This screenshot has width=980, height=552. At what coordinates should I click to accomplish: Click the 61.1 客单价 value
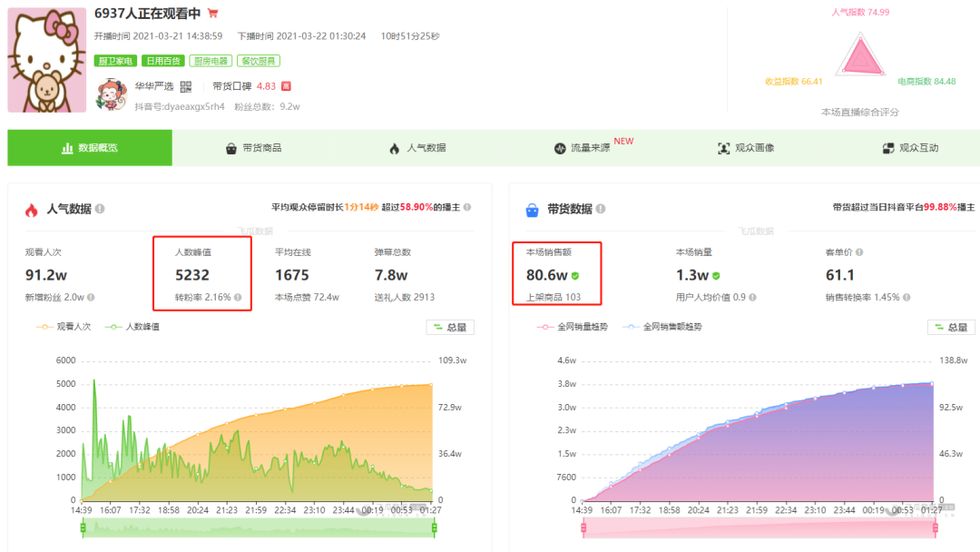(840, 275)
